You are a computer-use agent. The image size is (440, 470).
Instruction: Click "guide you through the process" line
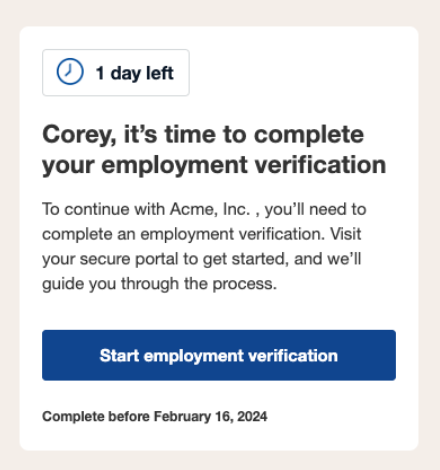click(x=159, y=284)
